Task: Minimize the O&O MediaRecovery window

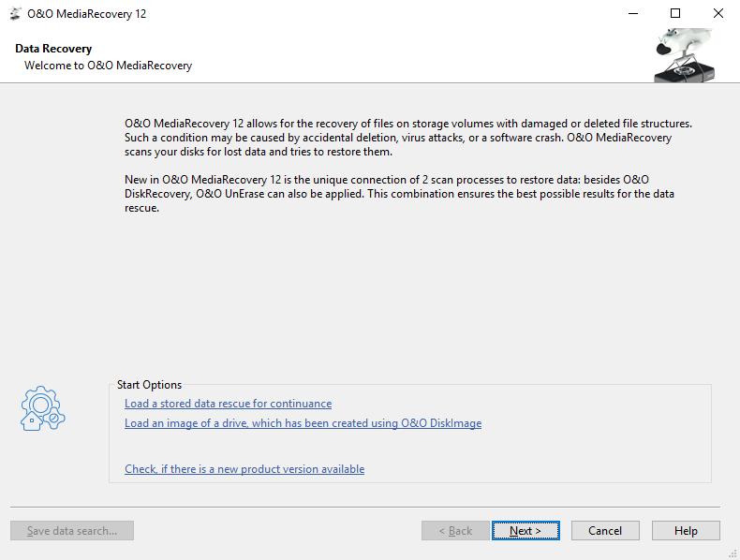Action: pos(633,14)
